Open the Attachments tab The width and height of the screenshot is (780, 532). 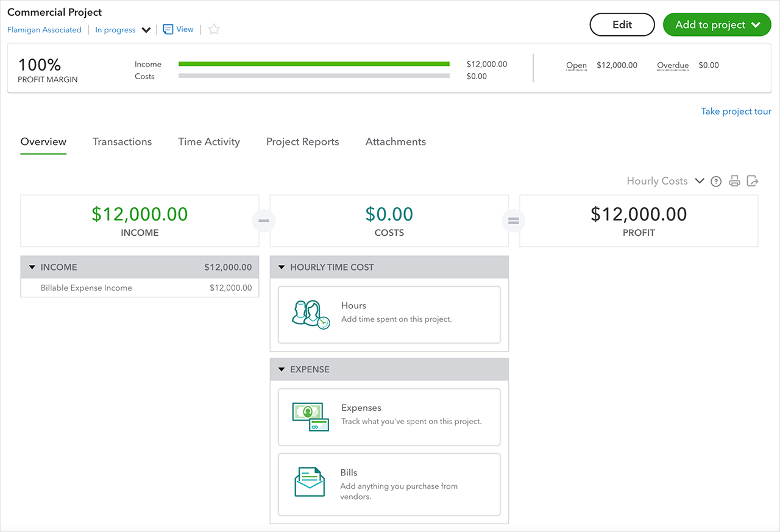pos(395,142)
